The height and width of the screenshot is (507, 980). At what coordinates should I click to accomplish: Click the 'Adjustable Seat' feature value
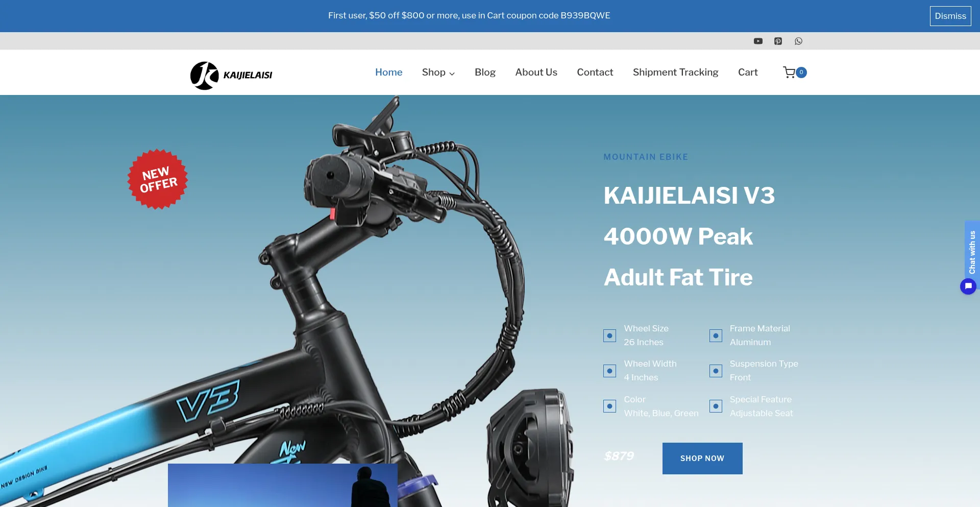pos(762,414)
